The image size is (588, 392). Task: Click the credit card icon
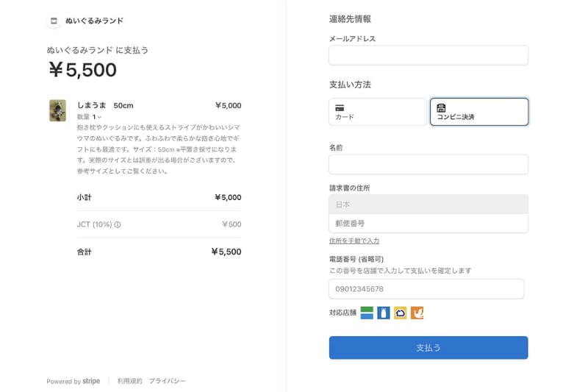[x=340, y=107]
